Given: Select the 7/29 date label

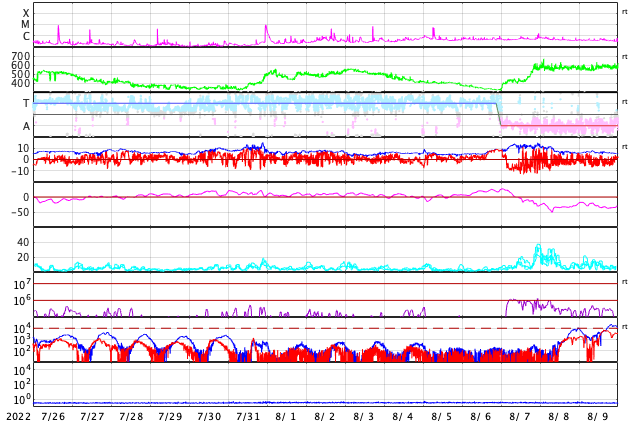Looking at the screenshot, I should point(170,416).
